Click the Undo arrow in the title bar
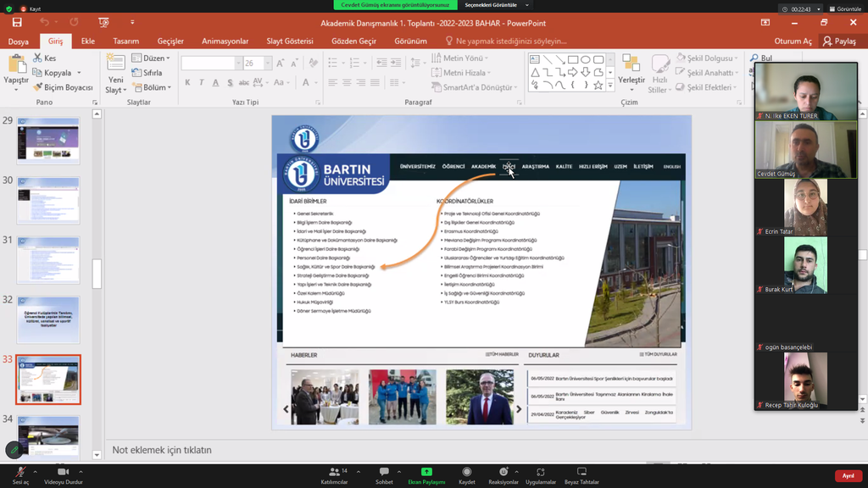Viewport: 868px width, 488px height. [44, 22]
